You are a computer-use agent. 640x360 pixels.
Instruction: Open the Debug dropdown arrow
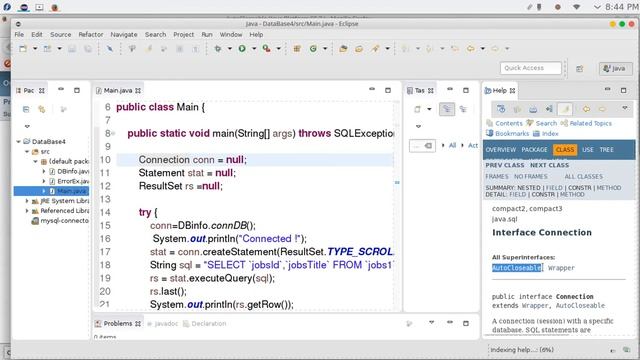click(x=229, y=49)
